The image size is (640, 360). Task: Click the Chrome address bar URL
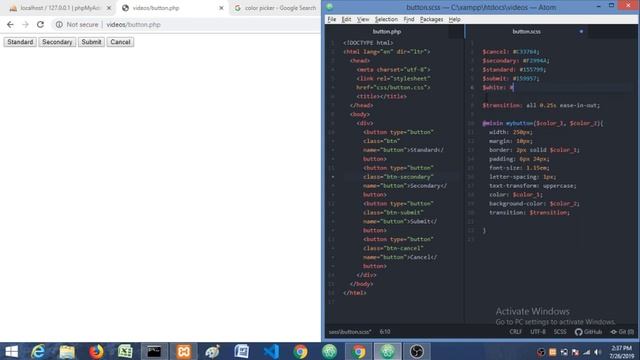[133, 24]
